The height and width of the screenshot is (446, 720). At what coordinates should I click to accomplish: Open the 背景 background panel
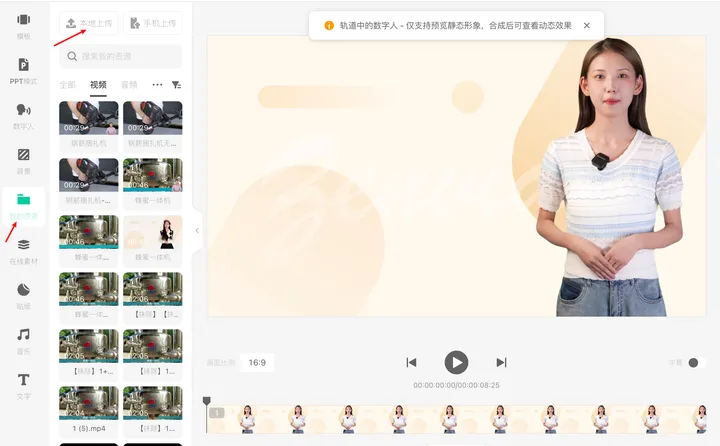tap(23, 161)
